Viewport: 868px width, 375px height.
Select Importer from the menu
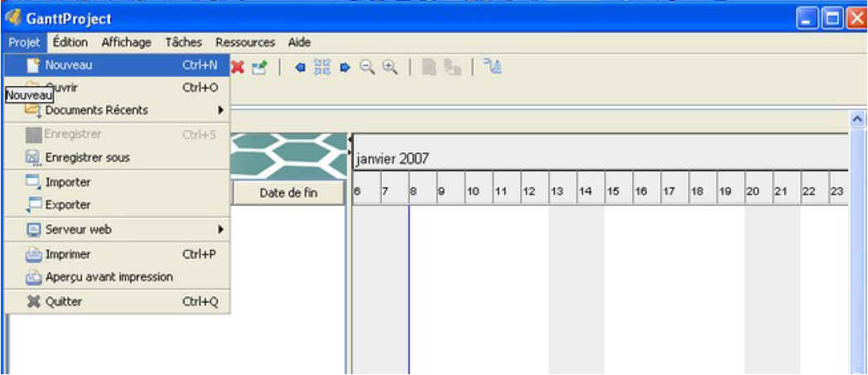[117, 181]
